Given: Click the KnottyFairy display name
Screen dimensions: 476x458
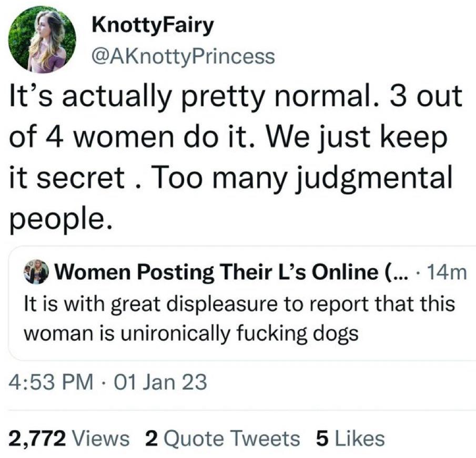Looking at the screenshot, I should pyautogui.click(x=153, y=25).
